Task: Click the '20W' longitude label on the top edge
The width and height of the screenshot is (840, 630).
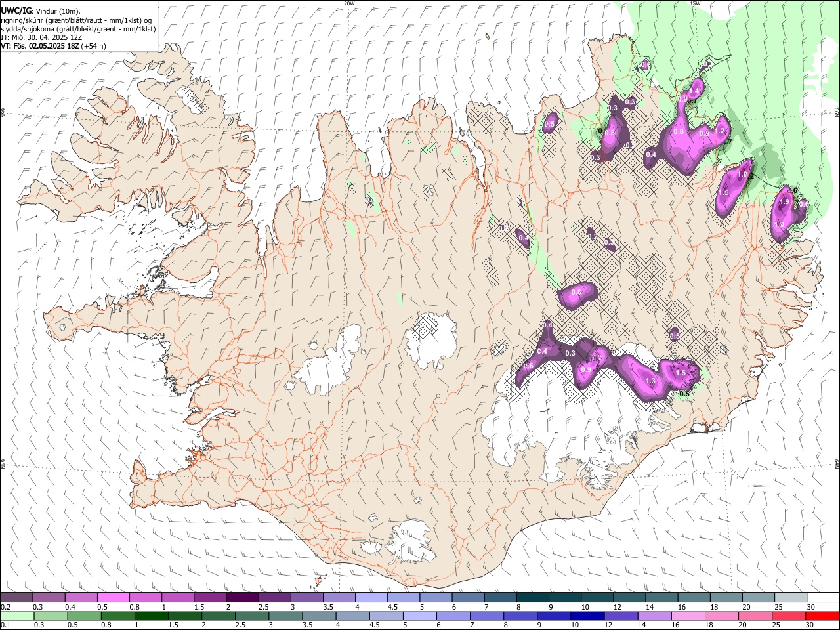Action: coord(349,3)
